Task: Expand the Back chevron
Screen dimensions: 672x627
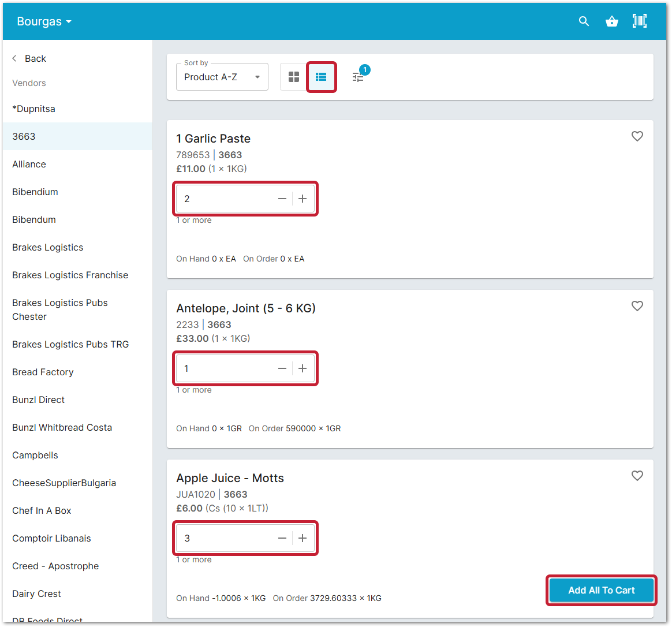Action: click(x=13, y=58)
